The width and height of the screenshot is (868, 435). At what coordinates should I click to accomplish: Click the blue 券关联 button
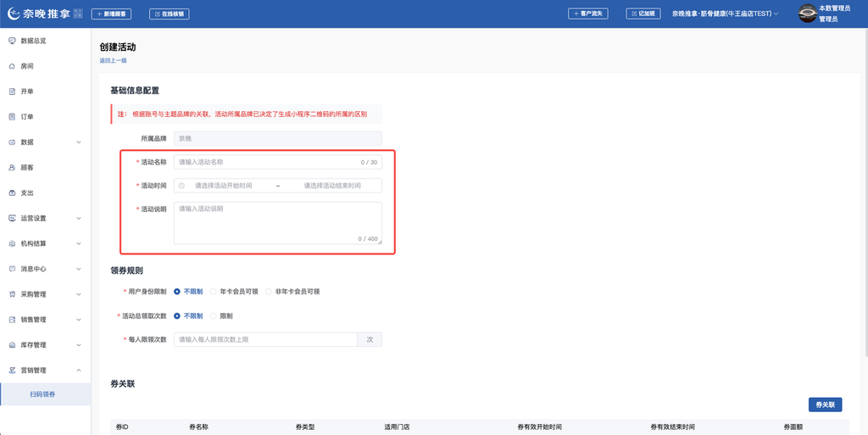(825, 404)
